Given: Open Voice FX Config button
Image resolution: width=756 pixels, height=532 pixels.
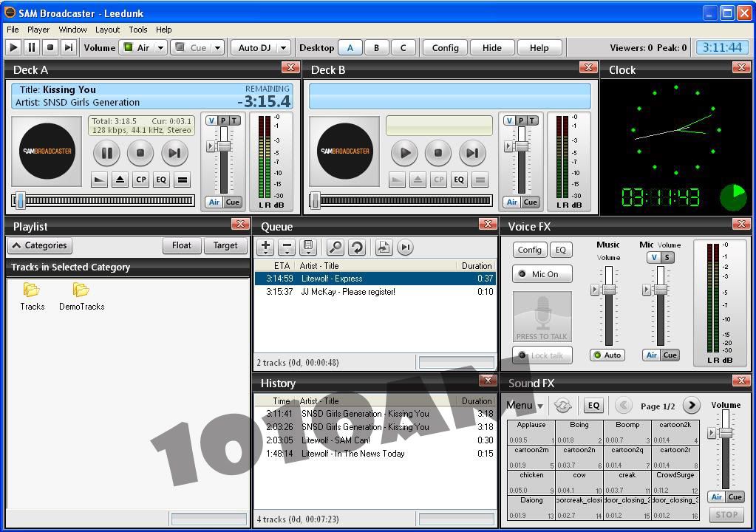Looking at the screenshot, I should point(529,250).
